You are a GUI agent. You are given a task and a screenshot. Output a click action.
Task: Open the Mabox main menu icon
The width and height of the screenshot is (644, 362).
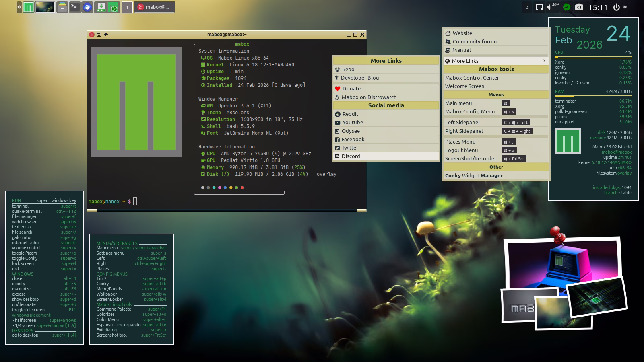point(28,7)
